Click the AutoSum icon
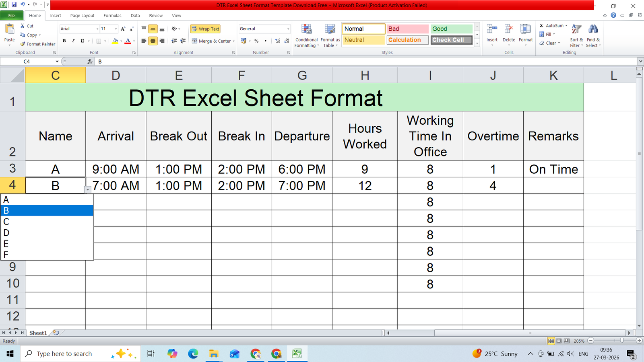 pyautogui.click(x=542, y=26)
